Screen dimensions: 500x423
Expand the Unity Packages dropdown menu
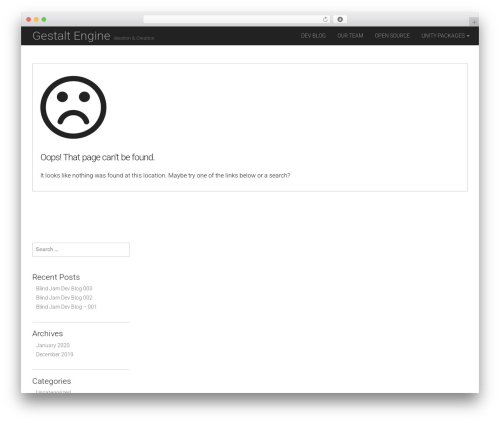point(445,36)
